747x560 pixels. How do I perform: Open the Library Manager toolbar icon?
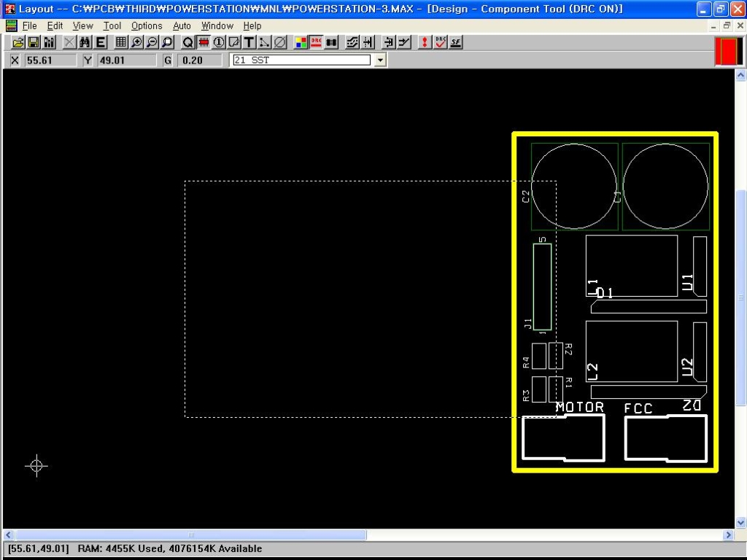click(x=49, y=42)
